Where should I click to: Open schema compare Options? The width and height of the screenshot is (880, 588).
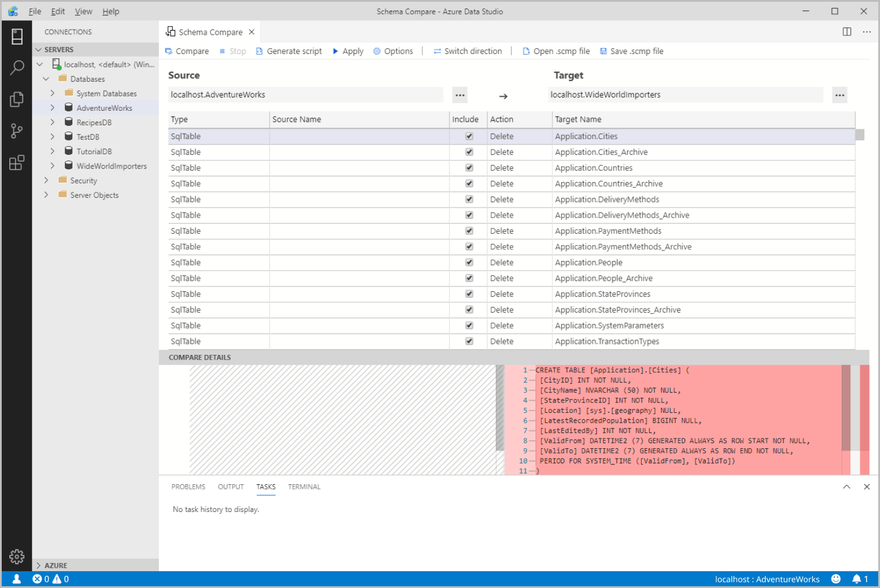point(393,51)
